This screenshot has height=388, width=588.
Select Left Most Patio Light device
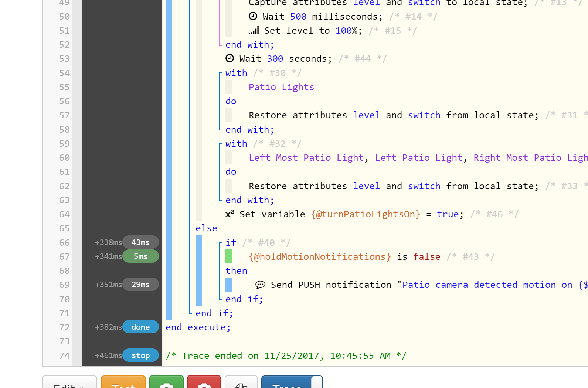click(x=306, y=158)
